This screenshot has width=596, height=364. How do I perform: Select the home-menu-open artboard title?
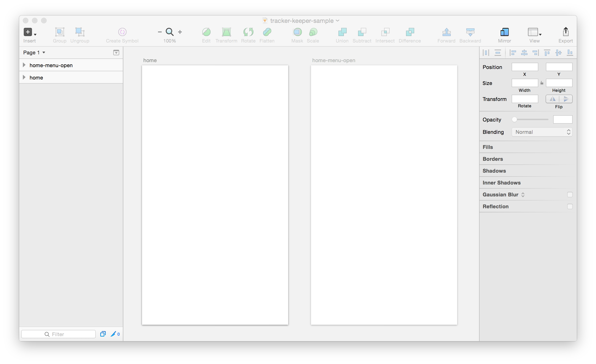(334, 60)
